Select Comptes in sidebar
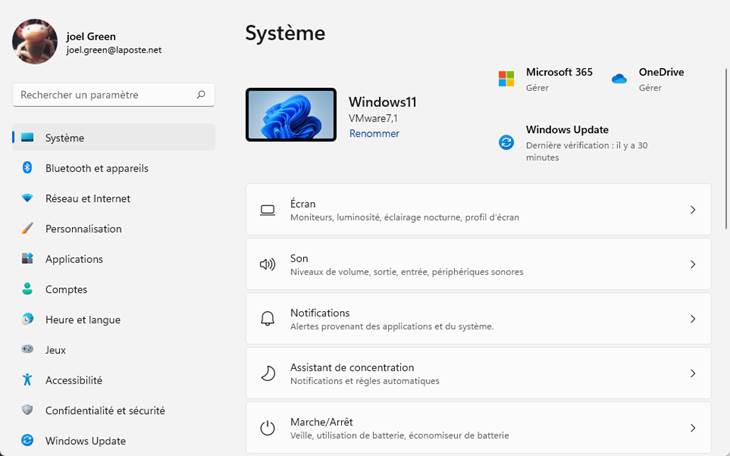730x456 pixels. 114,289
